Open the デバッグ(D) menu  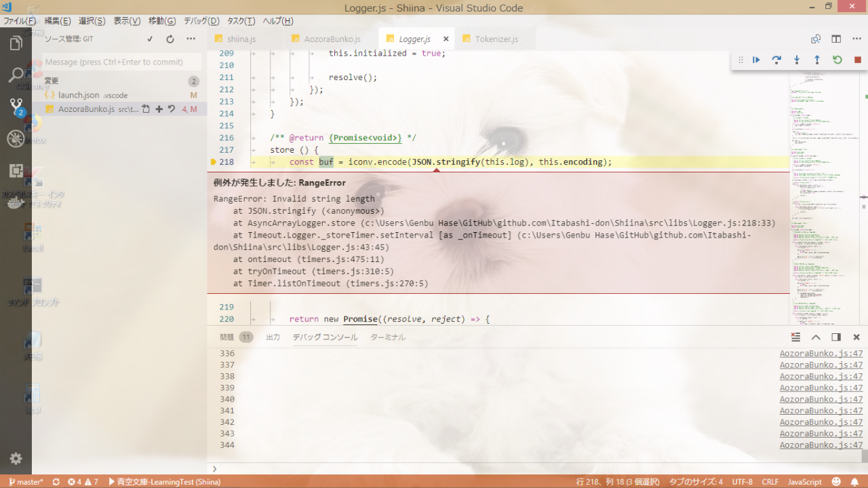coord(201,21)
